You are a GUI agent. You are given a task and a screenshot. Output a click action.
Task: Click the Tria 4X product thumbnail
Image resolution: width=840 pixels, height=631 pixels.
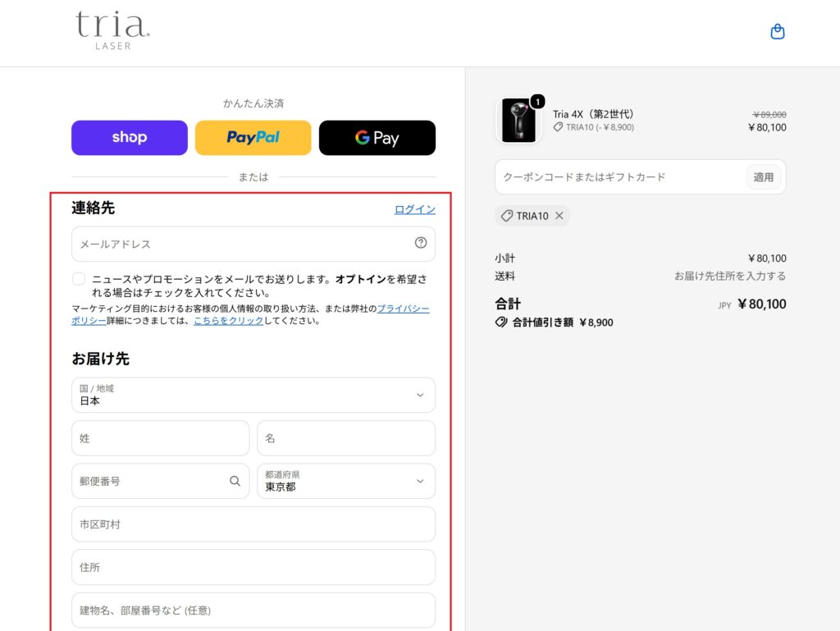pyautogui.click(x=518, y=121)
